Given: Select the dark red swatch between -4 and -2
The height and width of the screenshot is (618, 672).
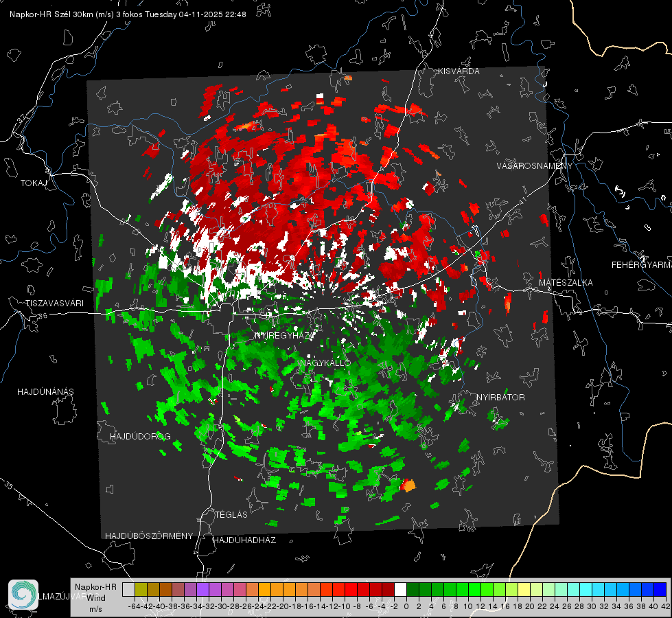Looking at the screenshot, I should point(388,589).
